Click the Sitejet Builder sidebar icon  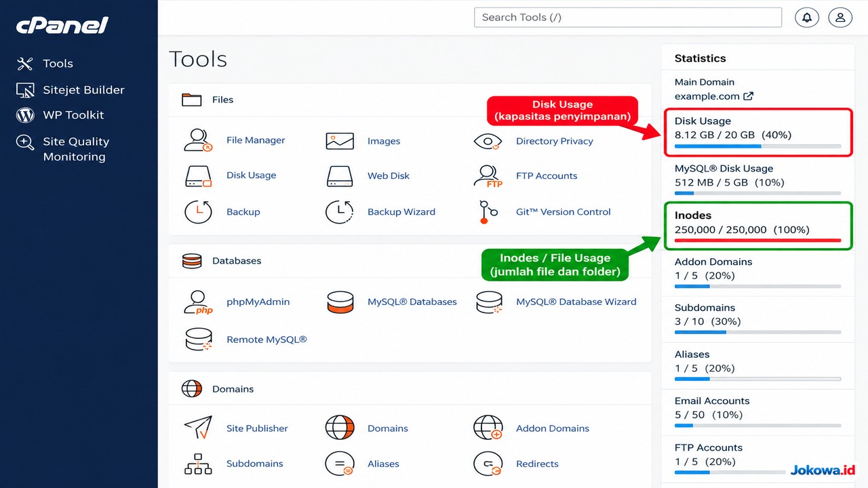[25, 90]
